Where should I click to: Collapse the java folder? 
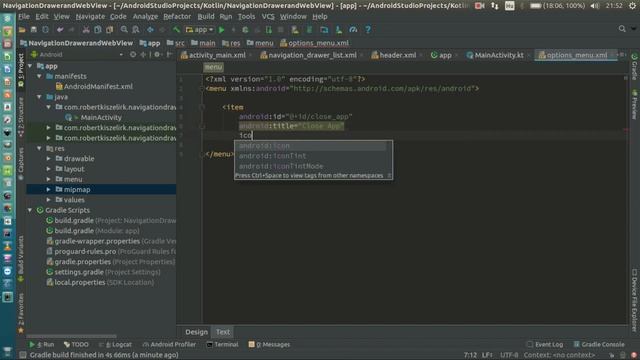(40, 97)
